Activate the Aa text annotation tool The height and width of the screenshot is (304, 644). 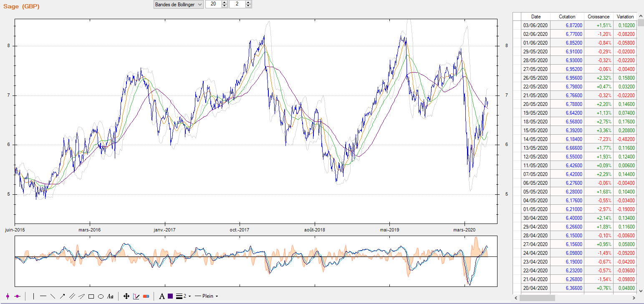click(110, 296)
